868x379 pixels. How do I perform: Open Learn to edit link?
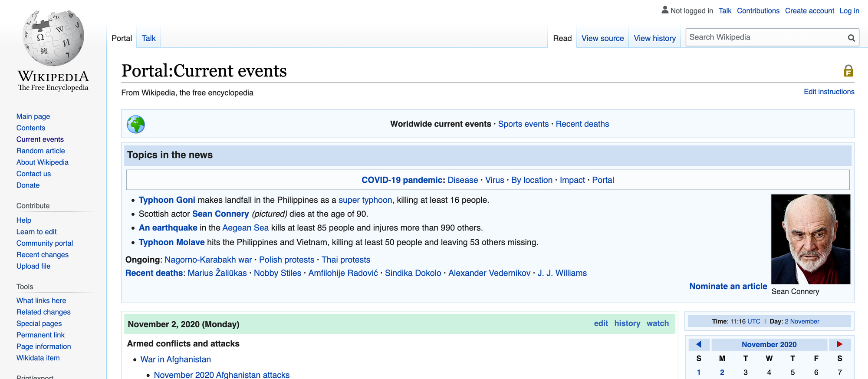click(x=36, y=231)
